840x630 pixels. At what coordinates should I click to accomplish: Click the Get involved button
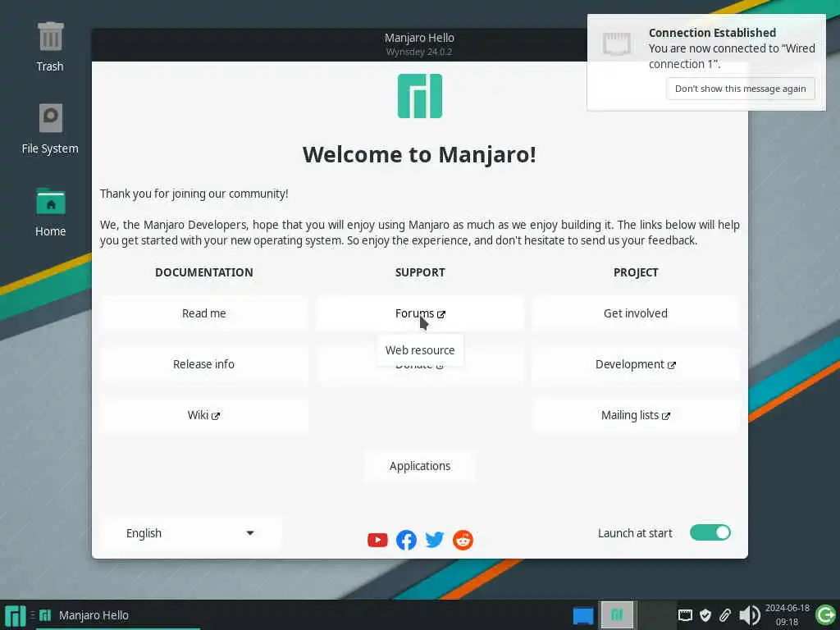coord(636,313)
